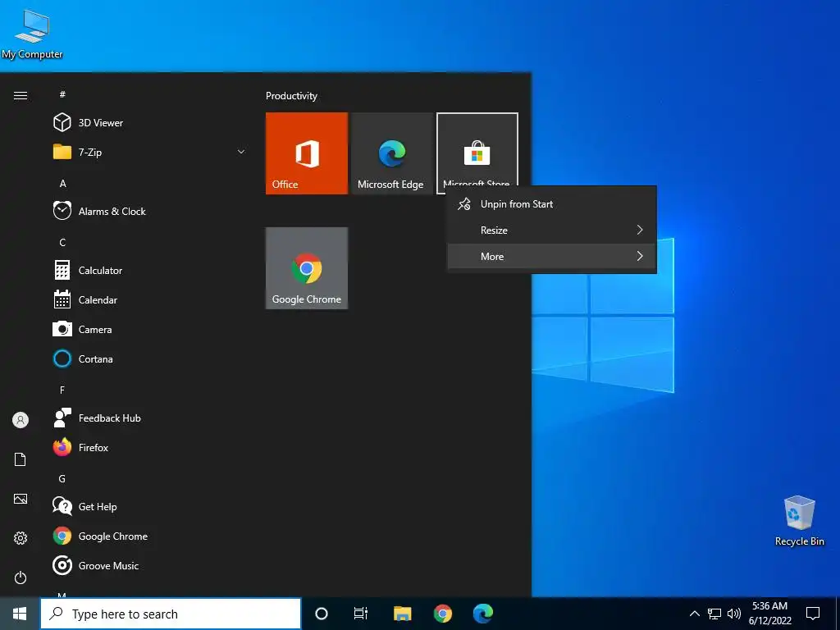Launch Camera app
This screenshot has width=840, height=630.
pyautogui.click(x=151, y=330)
